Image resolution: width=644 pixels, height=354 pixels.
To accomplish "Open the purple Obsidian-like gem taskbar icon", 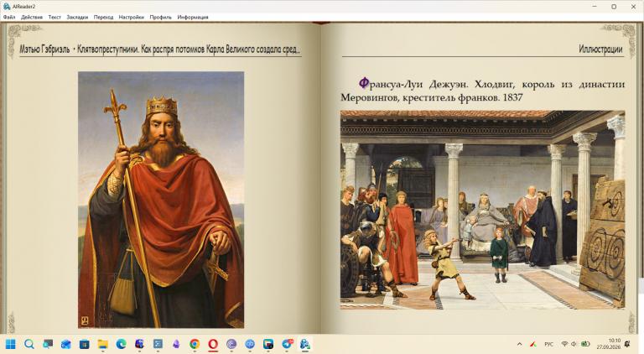I will click(x=176, y=344).
